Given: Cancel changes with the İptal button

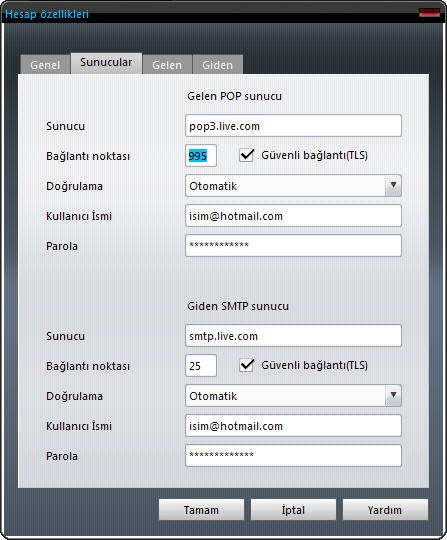Looking at the screenshot, I should [293, 510].
